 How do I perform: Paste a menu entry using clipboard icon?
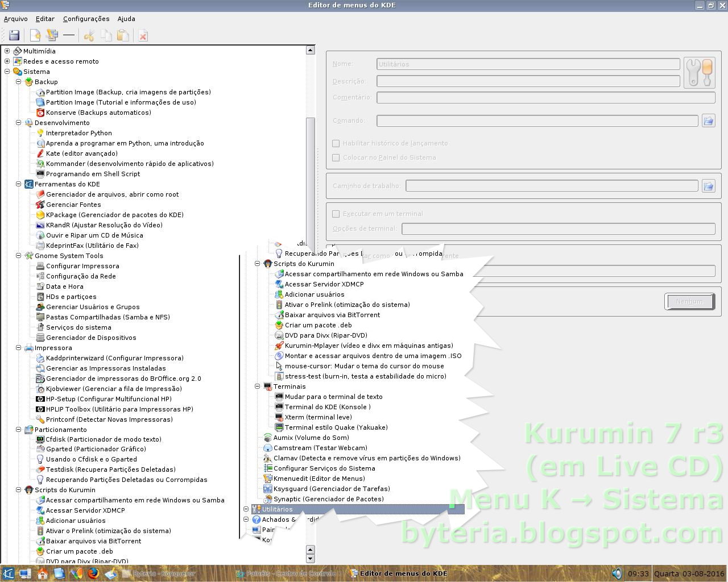(x=123, y=35)
